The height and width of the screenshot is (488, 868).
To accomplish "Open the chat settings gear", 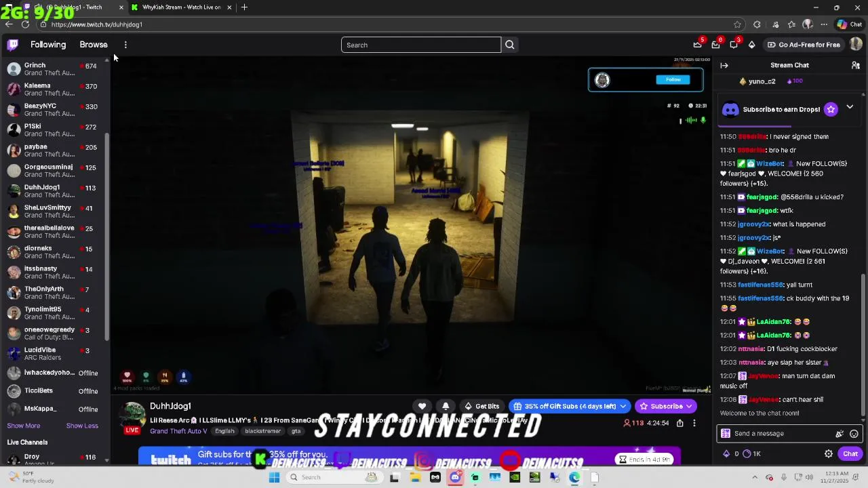I will [829, 453].
